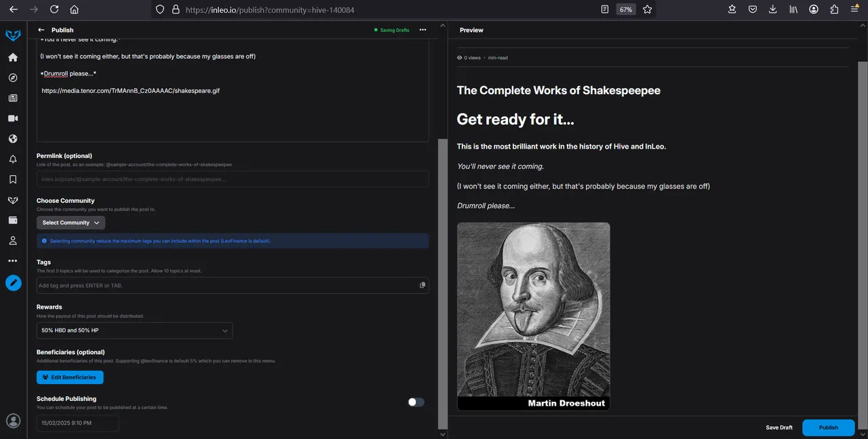868x439 pixels.
Task: Click padlock site information icon
Action: tap(176, 9)
